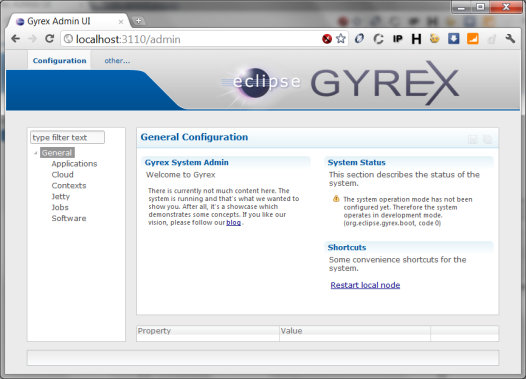Viewport: 526px width, 379px height.
Task: Click the circular arrow extension icon
Action: 378,39
